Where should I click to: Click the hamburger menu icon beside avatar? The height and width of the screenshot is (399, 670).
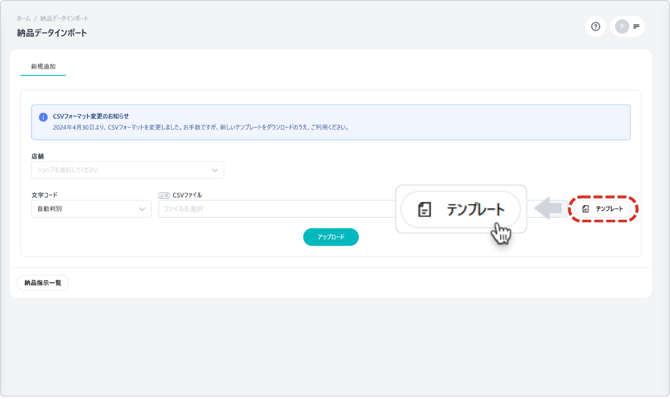(636, 26)
